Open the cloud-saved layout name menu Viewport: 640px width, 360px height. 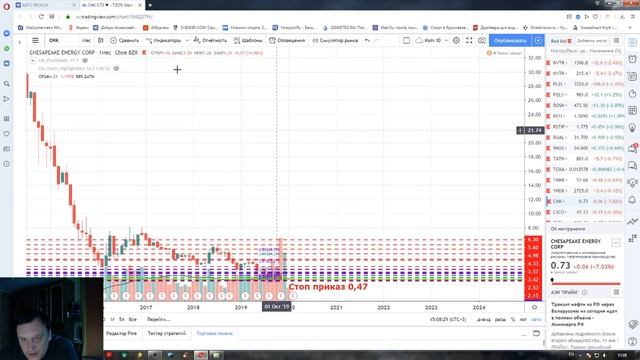[x=431, y=40]
